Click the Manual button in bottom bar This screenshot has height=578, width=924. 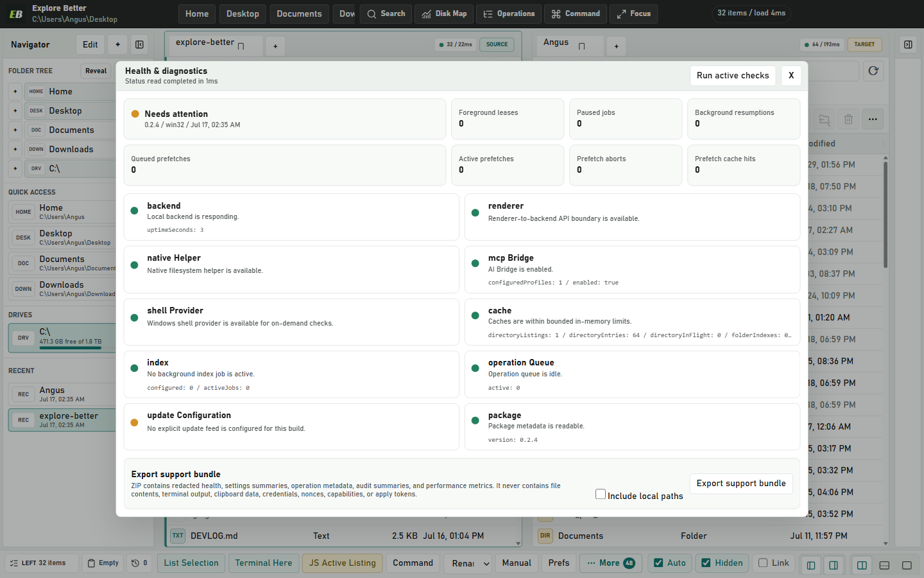tap(517, 563)
